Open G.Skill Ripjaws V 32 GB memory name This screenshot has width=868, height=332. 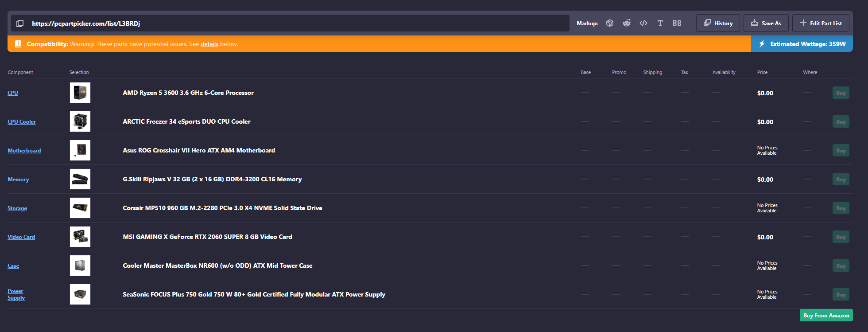point(212,179)
